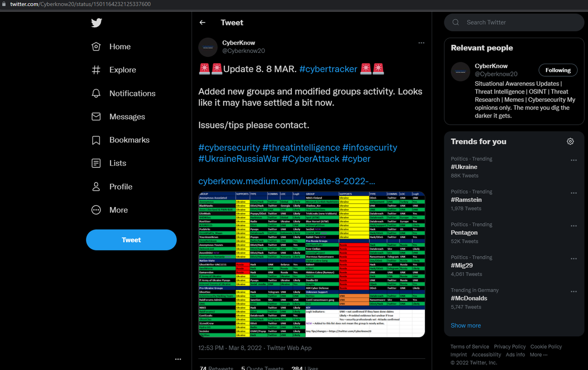Open the #cybersecurity hashtag
Viewport: 588px width, 370px height.
(x=229, y=147)
